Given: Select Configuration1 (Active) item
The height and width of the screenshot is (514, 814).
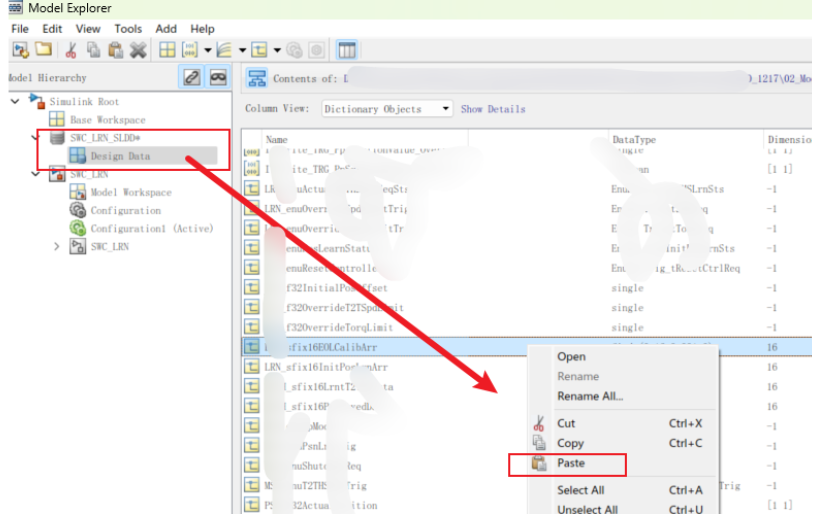Looking at the screenshot, I should point(152,229).
